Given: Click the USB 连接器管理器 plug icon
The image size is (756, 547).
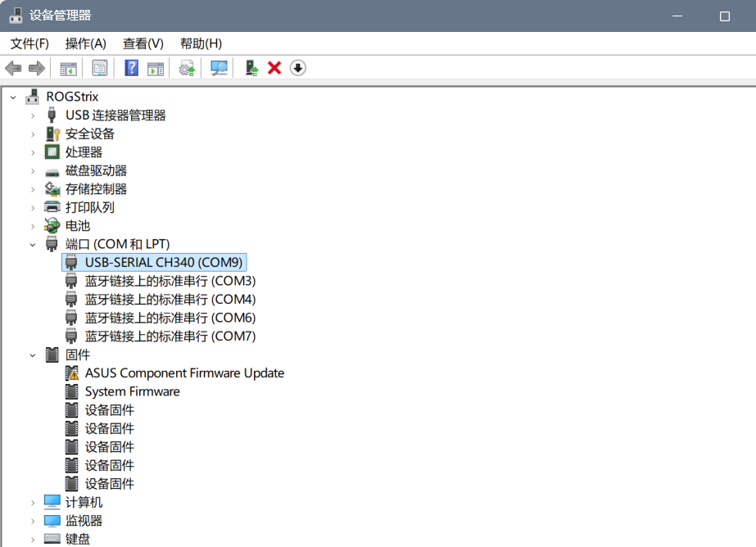Looking at the screenshot, I should [52, 115].
